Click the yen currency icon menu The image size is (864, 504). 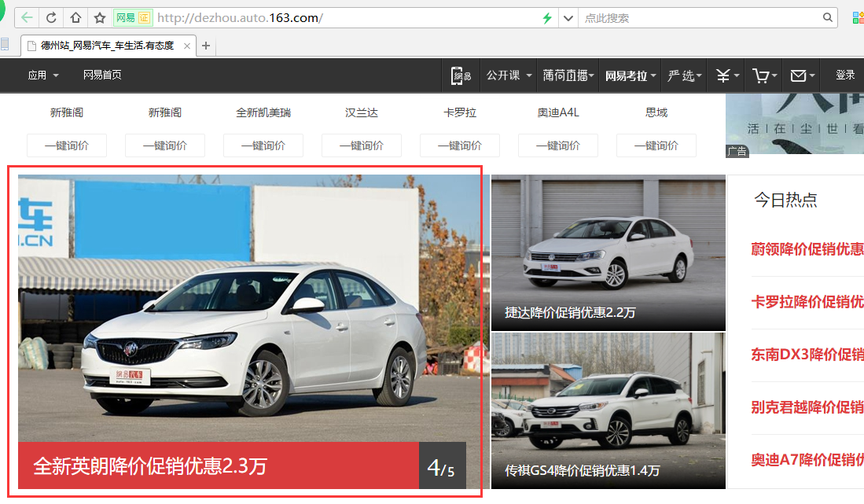click(727, 75)
